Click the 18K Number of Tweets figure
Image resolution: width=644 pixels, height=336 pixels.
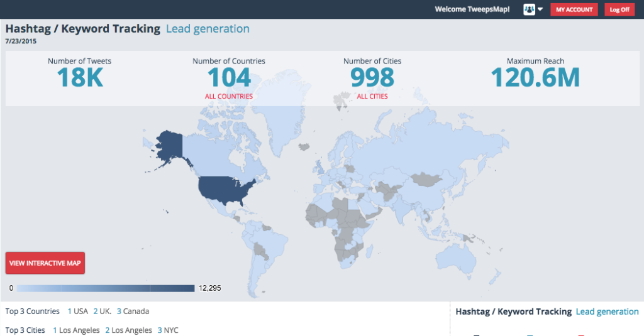[80, 78]
